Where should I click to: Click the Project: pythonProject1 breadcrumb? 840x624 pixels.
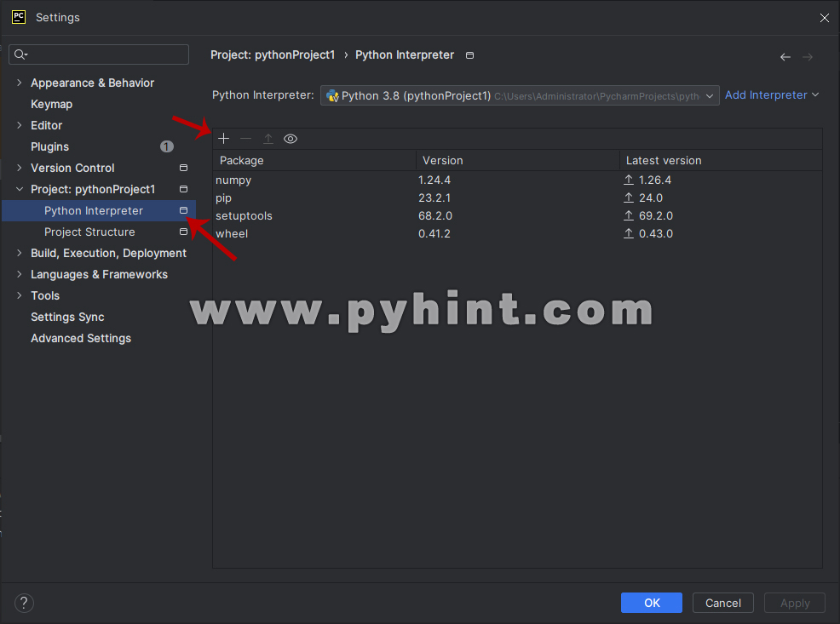[273, 55]
